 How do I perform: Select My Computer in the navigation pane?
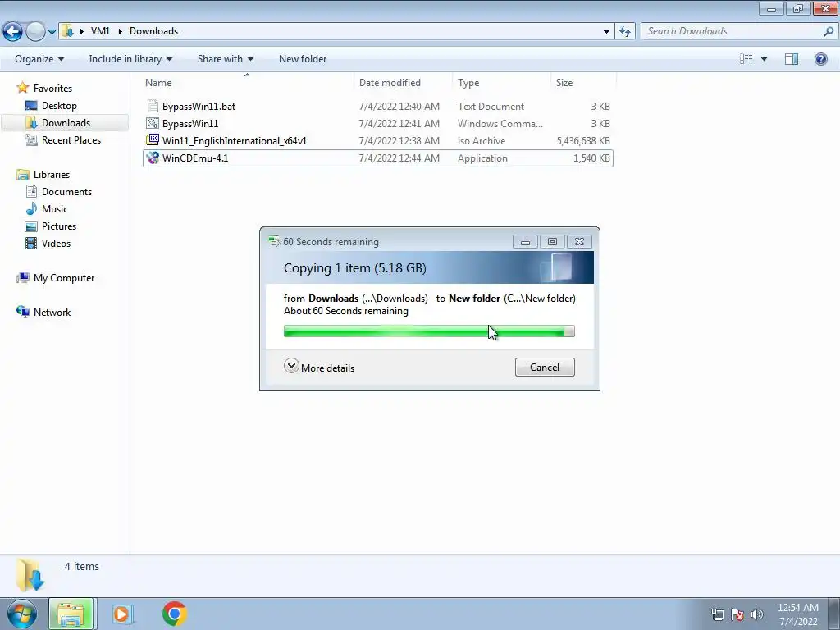point(63,278)
